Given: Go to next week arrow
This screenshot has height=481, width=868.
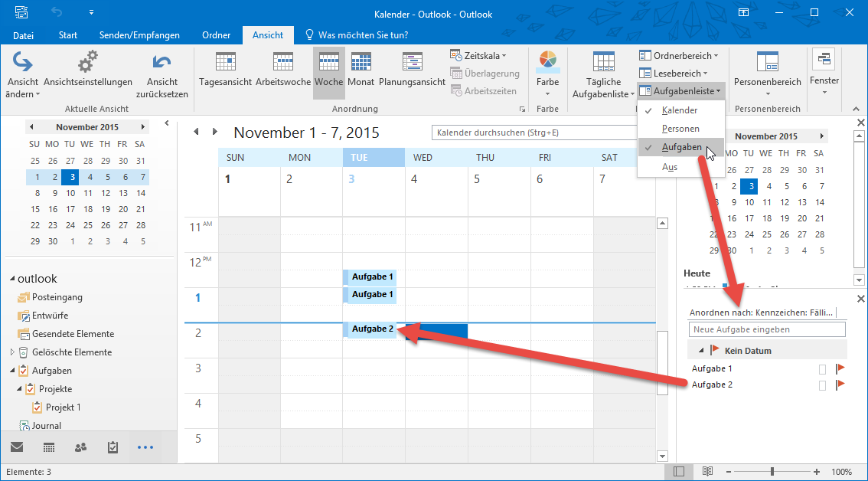Looking at the screenshot, I should (x=215, y=132).
